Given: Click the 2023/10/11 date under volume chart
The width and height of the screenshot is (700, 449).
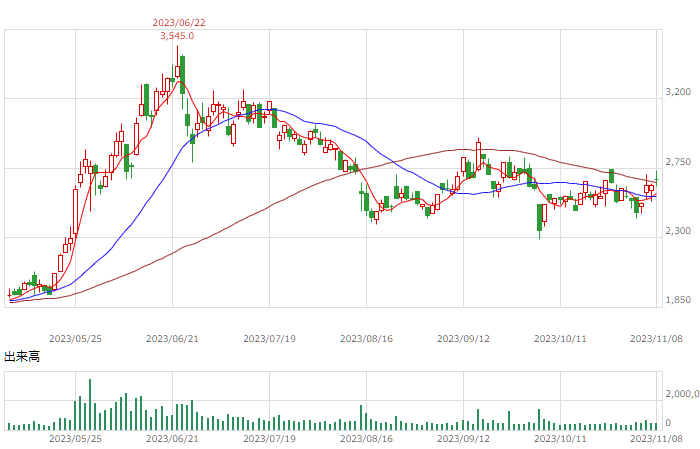Looking at the screenshot, I should (x=560, y=438).
